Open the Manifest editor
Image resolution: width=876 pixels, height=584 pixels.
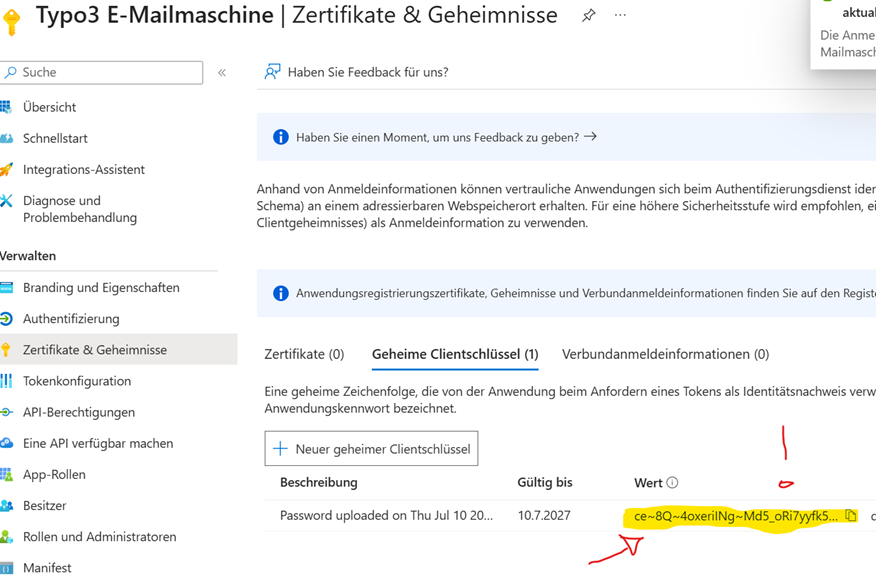click(x=47, y=568)
